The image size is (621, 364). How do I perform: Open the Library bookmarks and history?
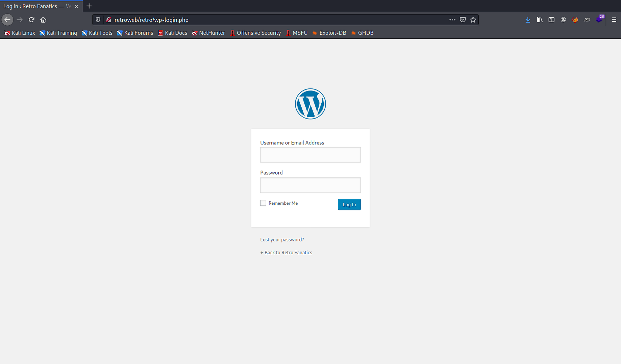[x=540, y=20]
